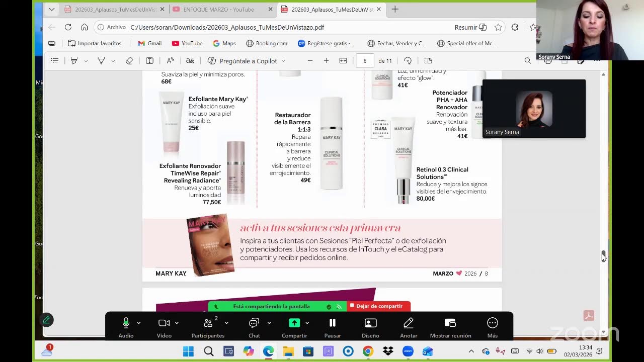This screenshot has width=644, height=362.
Task: Expand Zoom Compartir options arrow
Action: [307, 323]
